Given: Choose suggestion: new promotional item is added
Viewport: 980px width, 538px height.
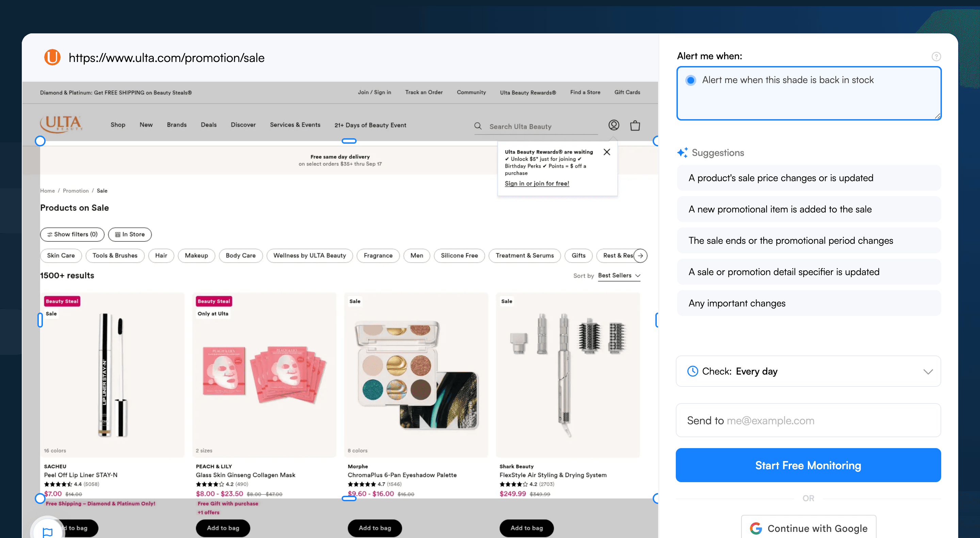Looking at the screenshot, I should (x=809, y=209).
